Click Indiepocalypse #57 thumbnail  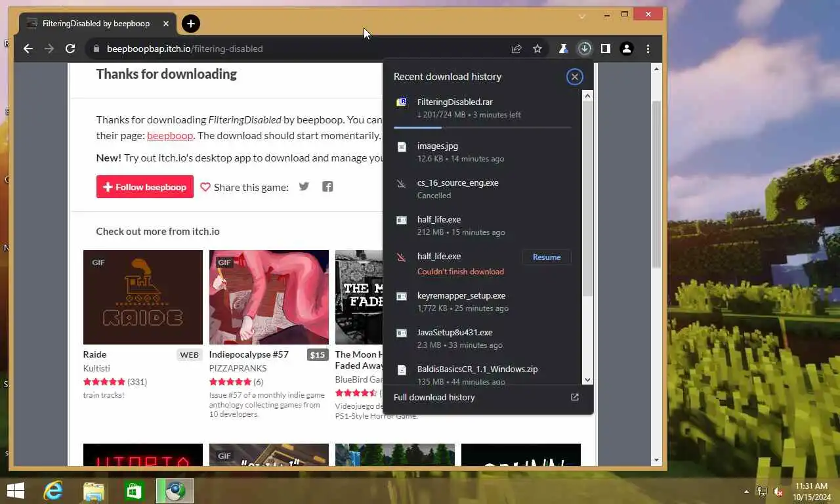pyautogui.click(x=269, y=297)
